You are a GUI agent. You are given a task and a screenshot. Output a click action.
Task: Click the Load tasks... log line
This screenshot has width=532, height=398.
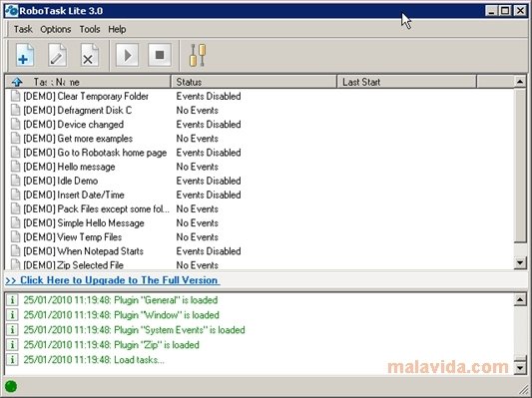(x=94, y=360)
